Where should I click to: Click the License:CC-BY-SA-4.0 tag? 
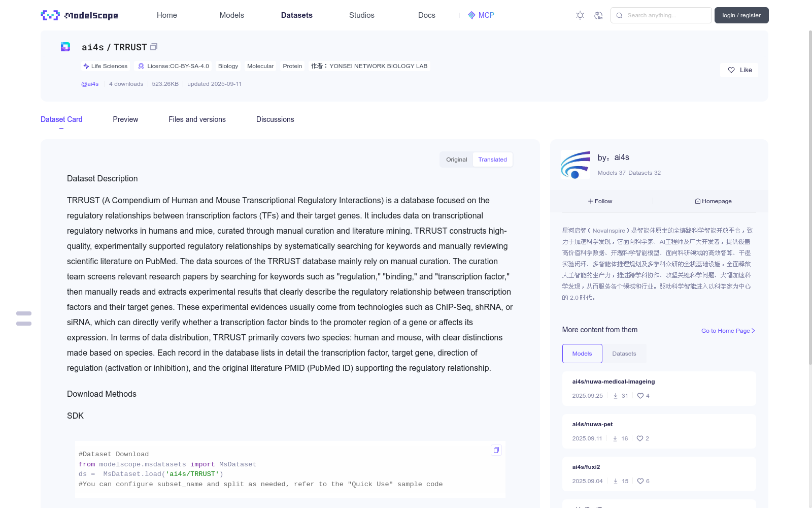point(174,66)
